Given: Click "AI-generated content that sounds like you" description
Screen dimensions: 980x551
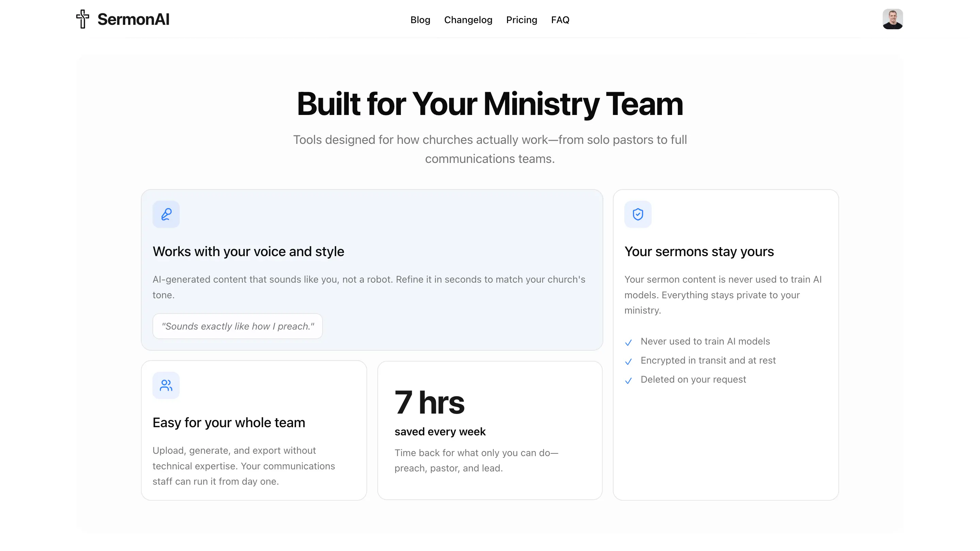Looking at the screenshot, I should pyautogui.click(x=369, y=287).
